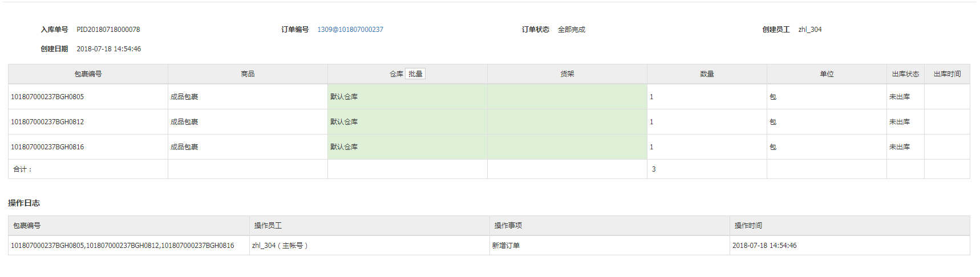The image size is (980, 277).
Task: Click the 包裹编号 column header in top table
Action: pos(88,74)
